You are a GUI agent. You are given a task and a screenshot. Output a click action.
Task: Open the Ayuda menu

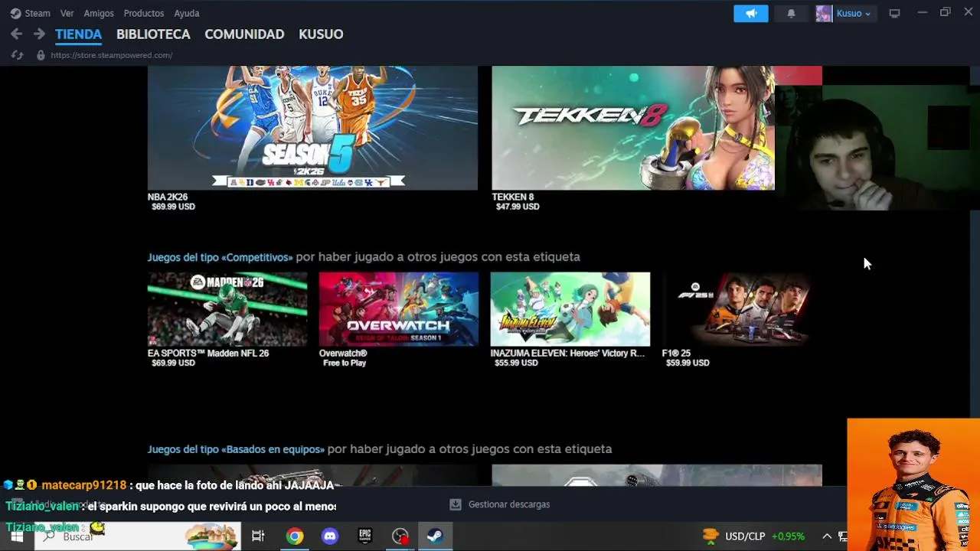pos(187,13)
